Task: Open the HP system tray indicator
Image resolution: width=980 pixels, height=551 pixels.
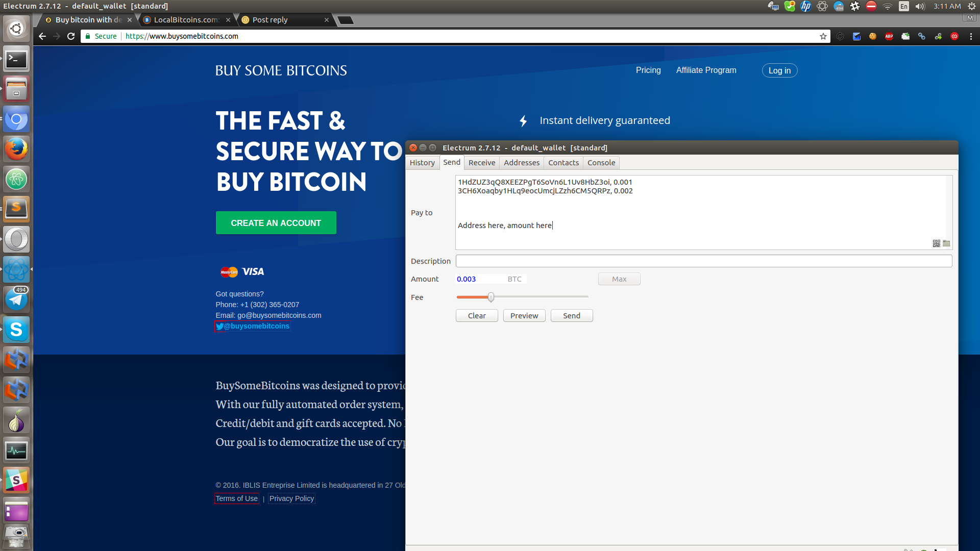Action: [x=806, y=6]
